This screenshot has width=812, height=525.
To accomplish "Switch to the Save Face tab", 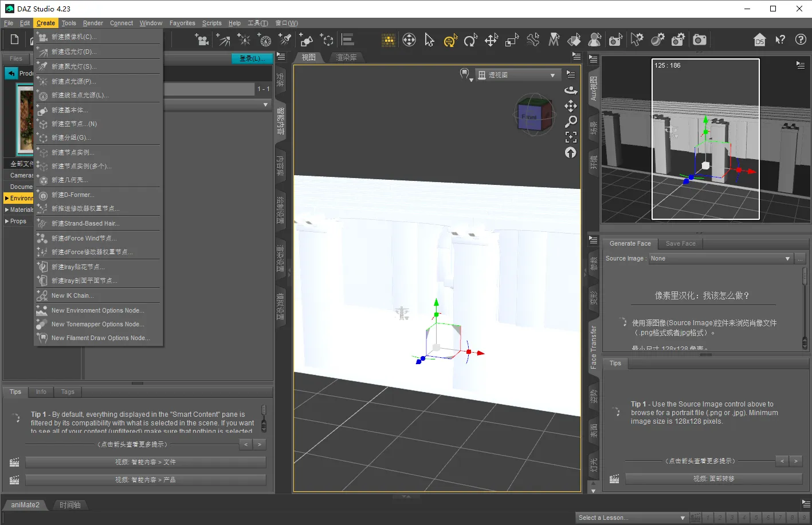I will (x=680, y=243).
